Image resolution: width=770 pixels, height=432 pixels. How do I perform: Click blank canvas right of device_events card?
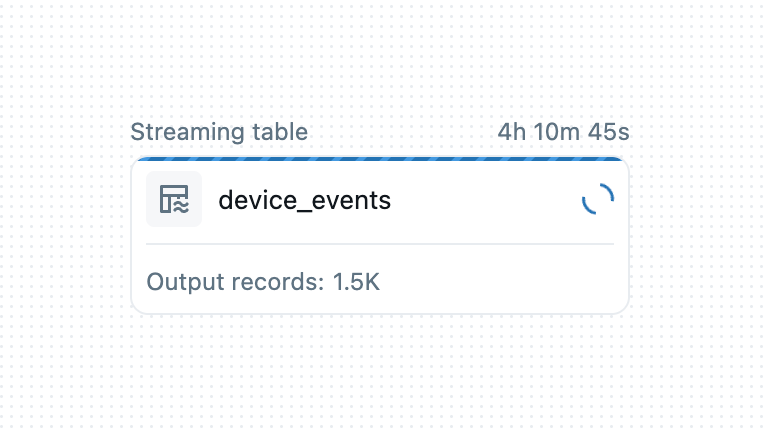(x=700, y=235)
